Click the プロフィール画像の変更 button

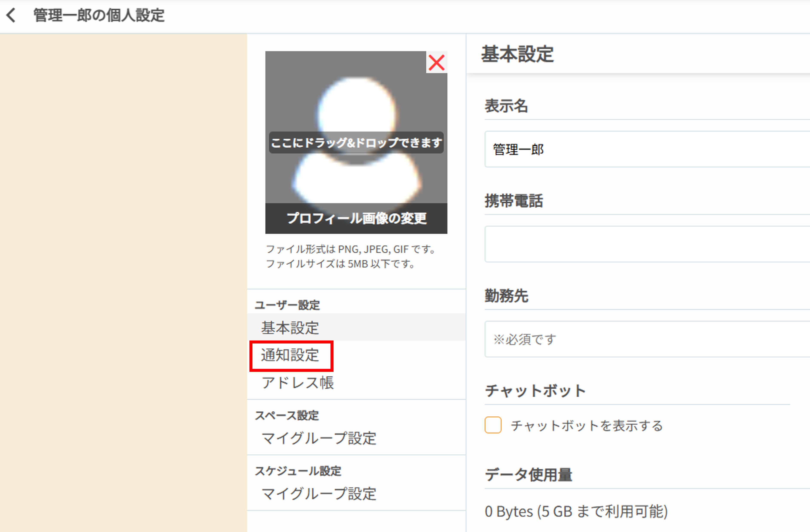point(356,218)
